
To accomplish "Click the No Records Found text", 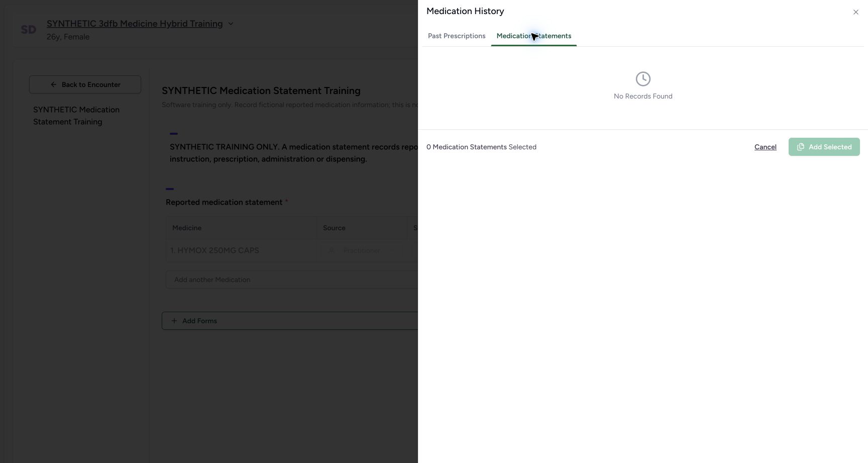I will [643, 96].
